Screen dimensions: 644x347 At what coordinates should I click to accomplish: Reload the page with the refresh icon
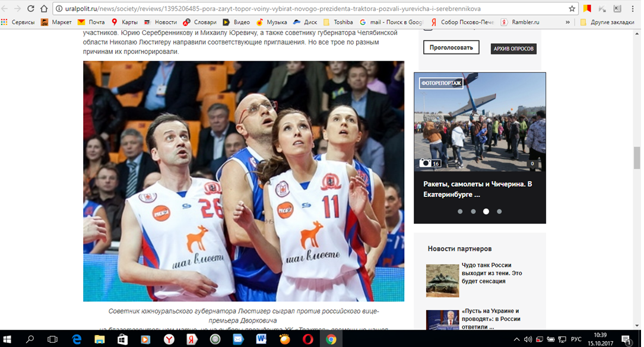pos(31,8)
